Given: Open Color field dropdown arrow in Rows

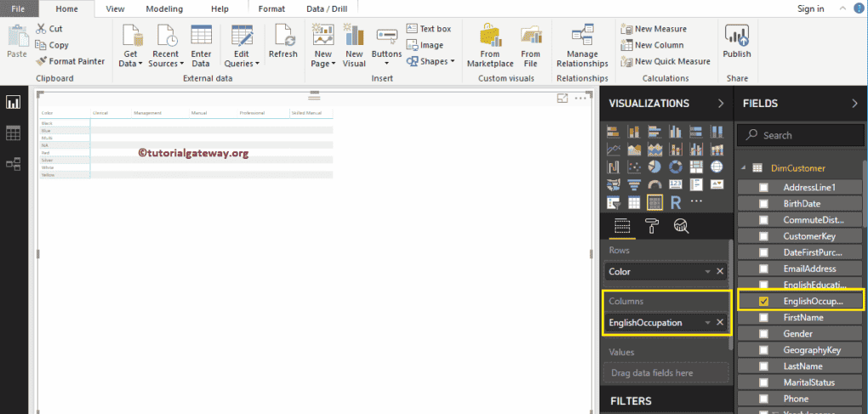Looking at the screenshot, I should click(x=707, y=271).
